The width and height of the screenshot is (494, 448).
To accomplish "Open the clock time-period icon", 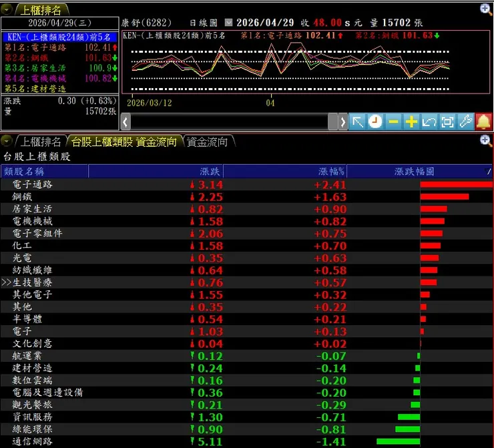I will [x=375, y=122].
